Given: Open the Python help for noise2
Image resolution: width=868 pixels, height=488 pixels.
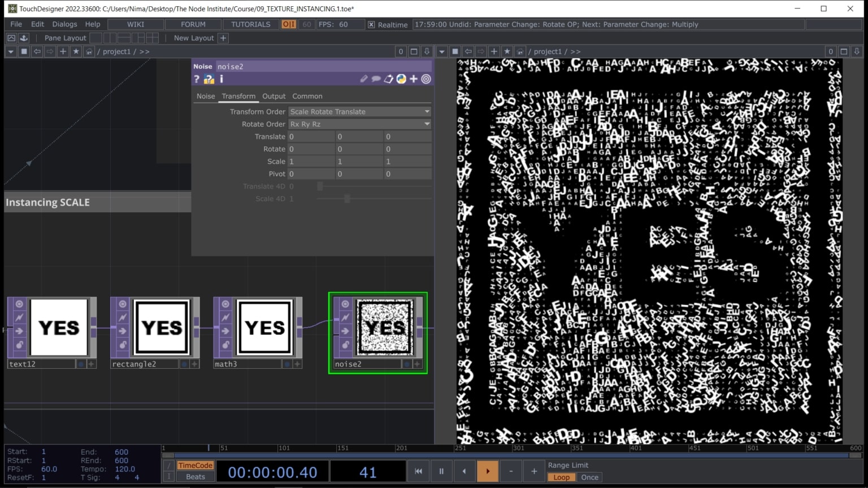Looking at the screenshot, I should (208, 79).
